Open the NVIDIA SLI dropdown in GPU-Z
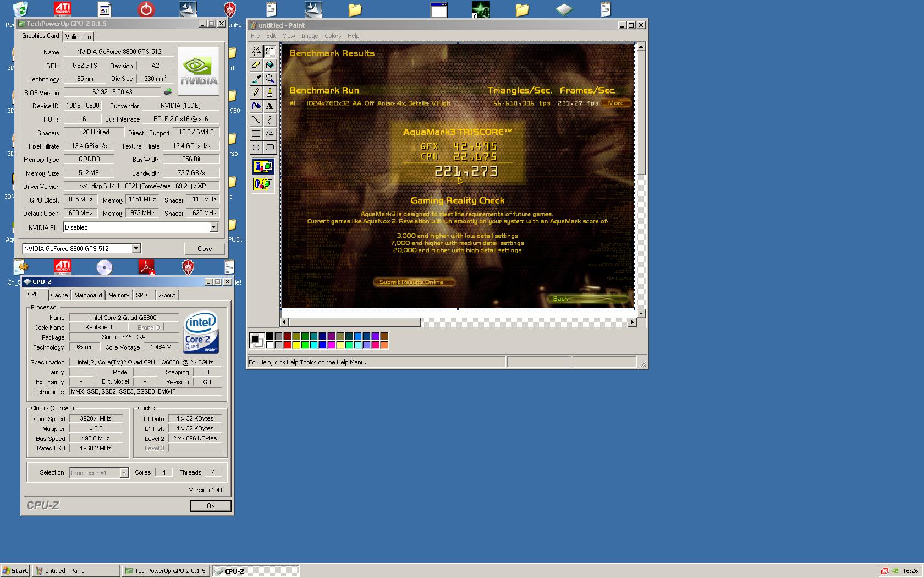924x578 pixels. point(214,227)
